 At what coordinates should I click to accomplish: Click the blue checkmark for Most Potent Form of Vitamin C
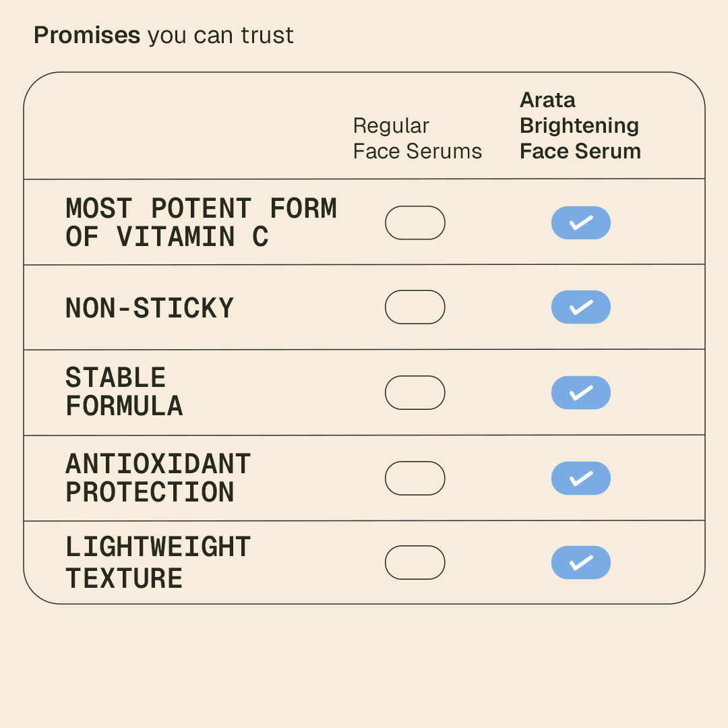580,223
